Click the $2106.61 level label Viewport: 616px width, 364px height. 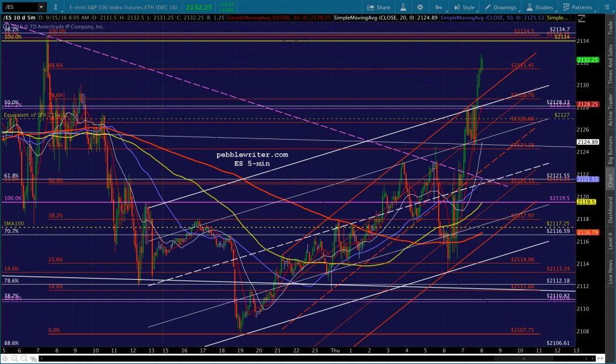558,343
